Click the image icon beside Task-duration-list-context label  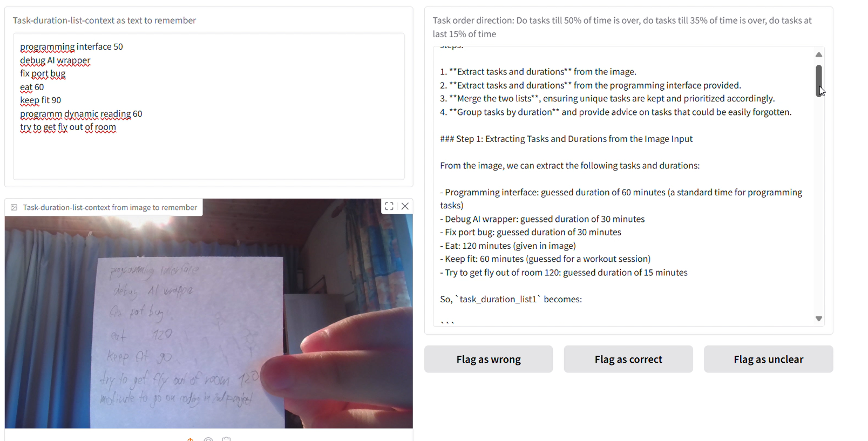(14, 207)
